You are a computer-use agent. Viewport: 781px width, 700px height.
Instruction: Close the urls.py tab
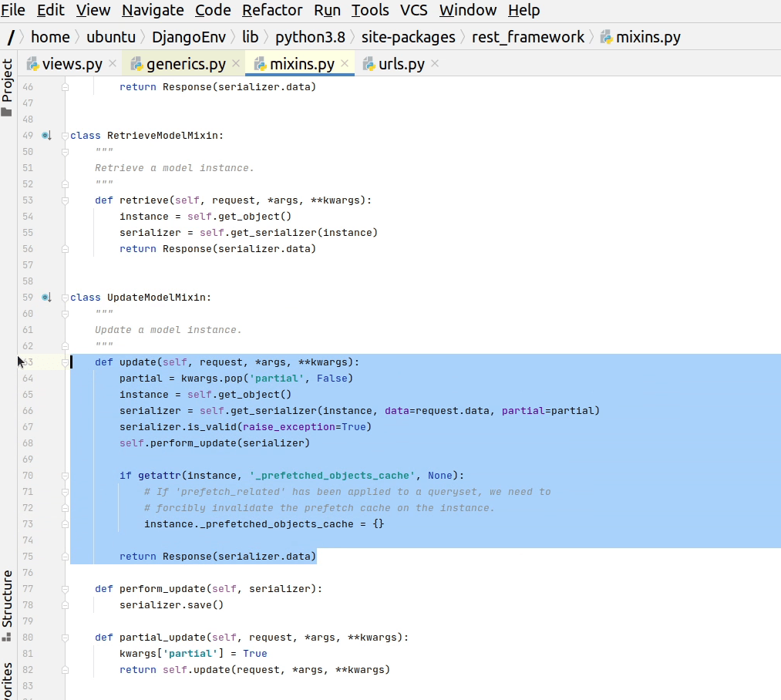[435, 64]
